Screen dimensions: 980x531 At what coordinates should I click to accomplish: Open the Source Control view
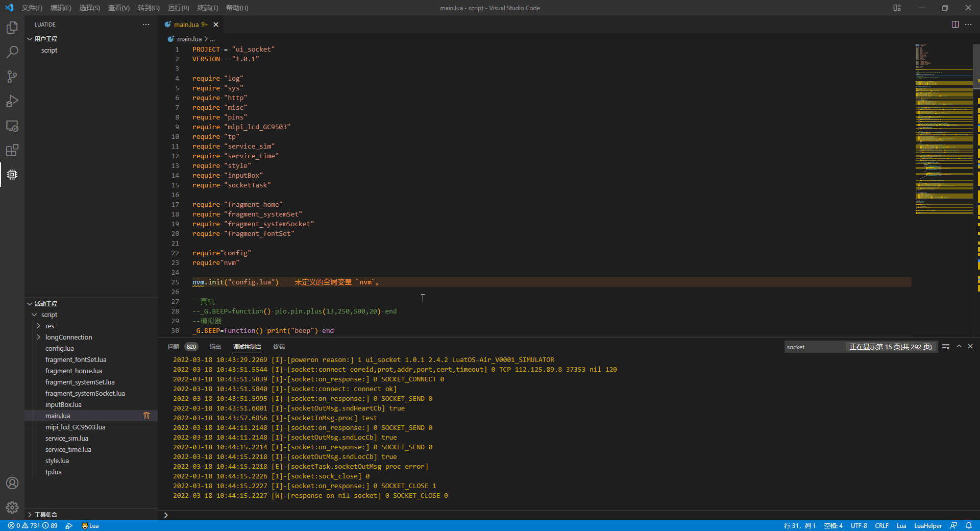pyautogui.click(x=12, y=77)
